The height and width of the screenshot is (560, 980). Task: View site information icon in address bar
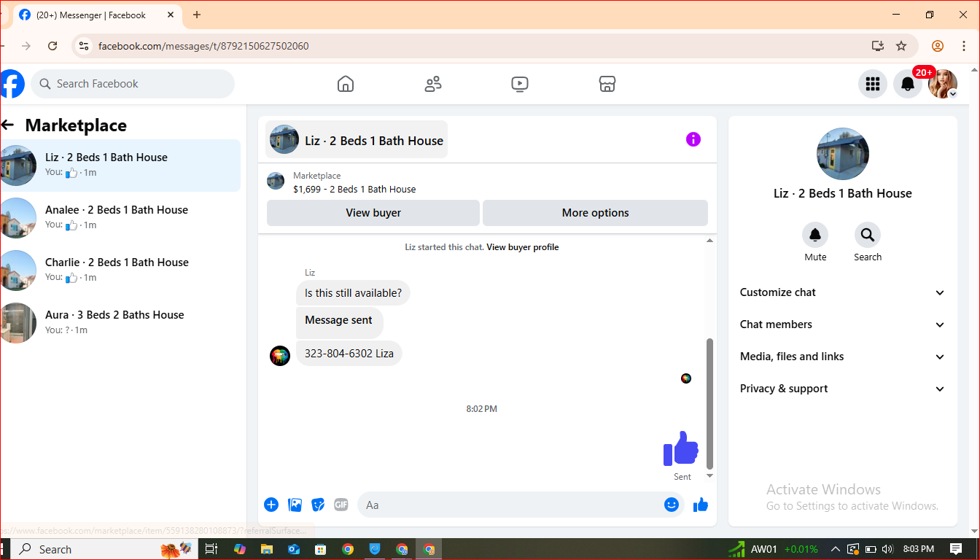pyautogui.click(x=84, y=46)
